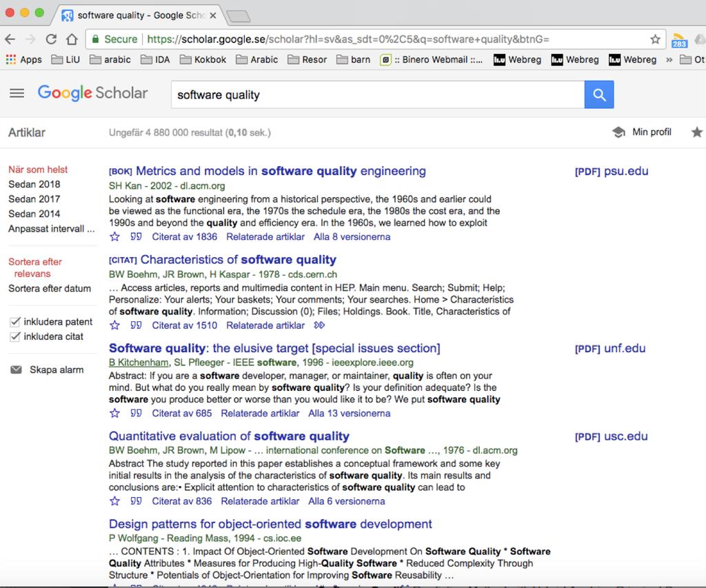Show more bookmarks with the double chevron

pyautogui.click(x=669, y=59)
